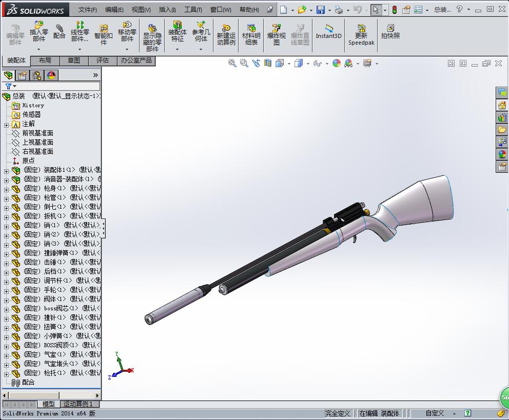Click Zoom to Area icon in view toolbar
The image size is (509, 420).
coord(244,63)
